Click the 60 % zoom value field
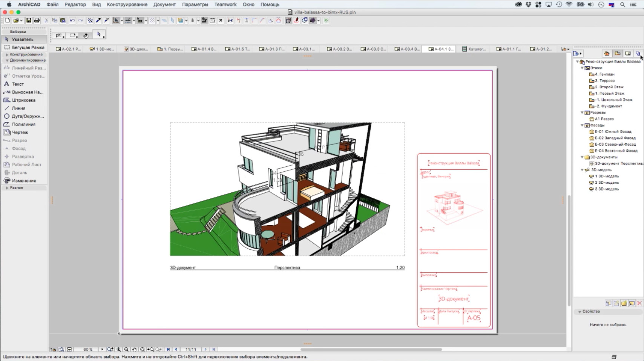 tap(88, 350)
